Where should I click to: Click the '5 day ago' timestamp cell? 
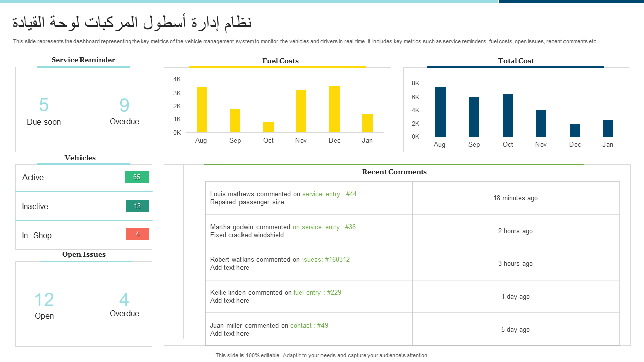(x=516, y=329)
